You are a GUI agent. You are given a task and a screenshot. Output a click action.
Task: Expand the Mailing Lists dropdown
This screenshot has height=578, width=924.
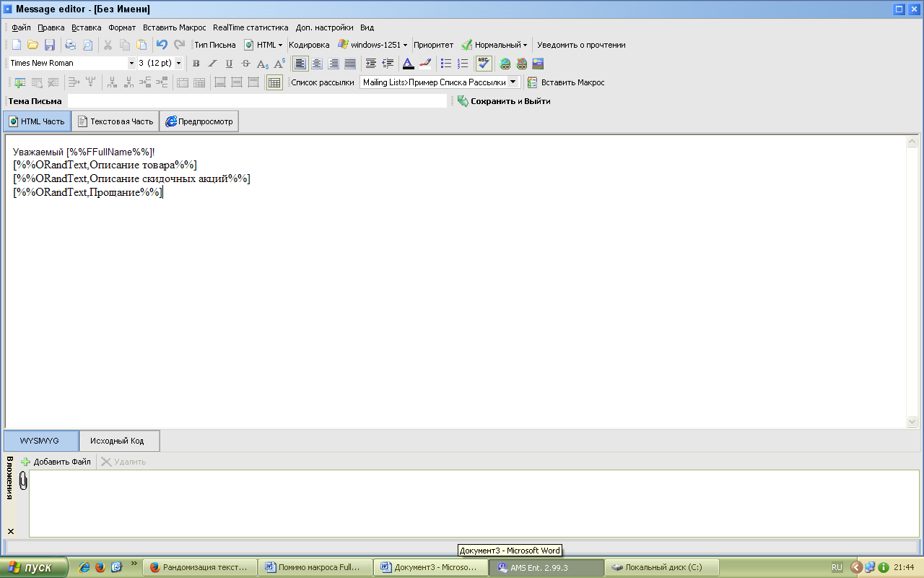(513, 82)
